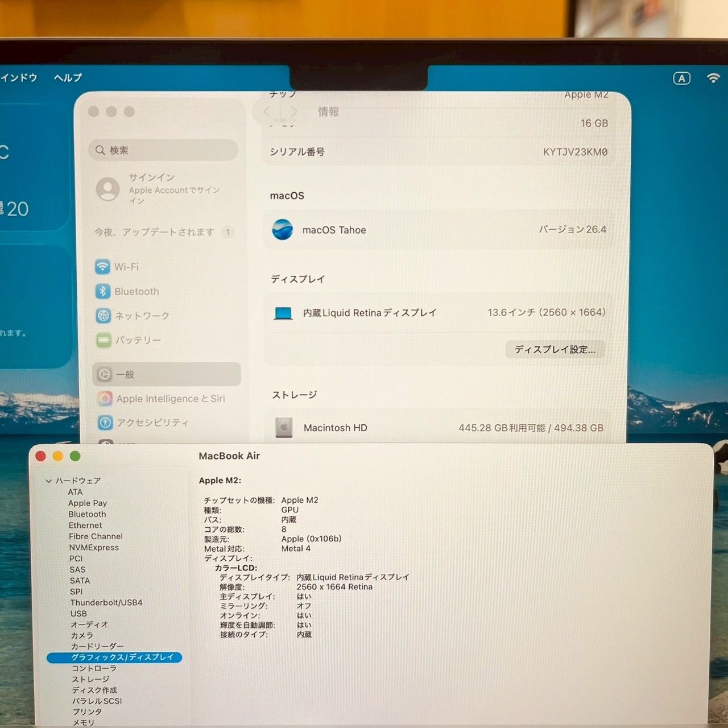Image resolution: width=728 pixels, height=728 pixels.
Task: Select ストレージ in System Information tree
Action: pyautogui.click(x=90, y=679)
